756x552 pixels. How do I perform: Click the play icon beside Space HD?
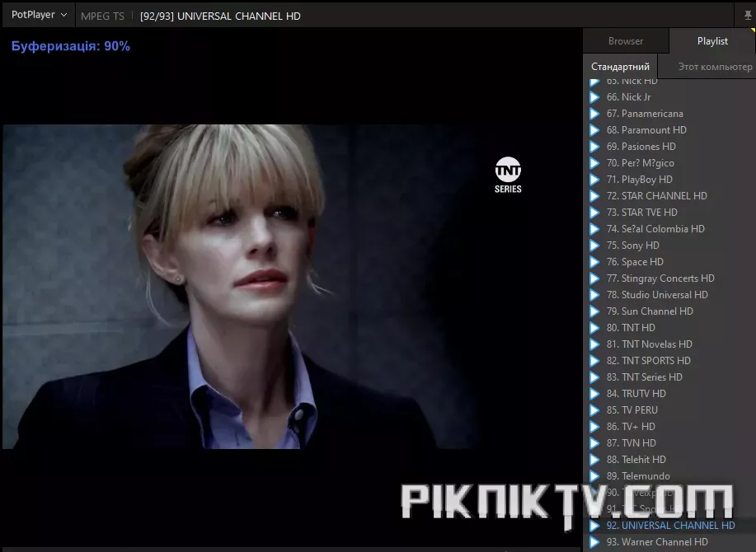[594, 262]
